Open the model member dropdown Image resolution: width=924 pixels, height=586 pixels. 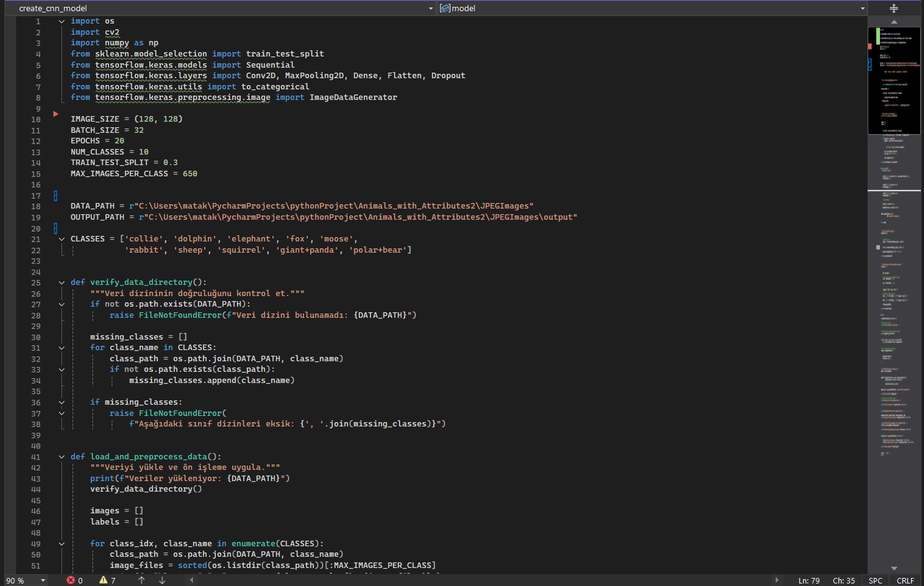[x=862, y=9]
